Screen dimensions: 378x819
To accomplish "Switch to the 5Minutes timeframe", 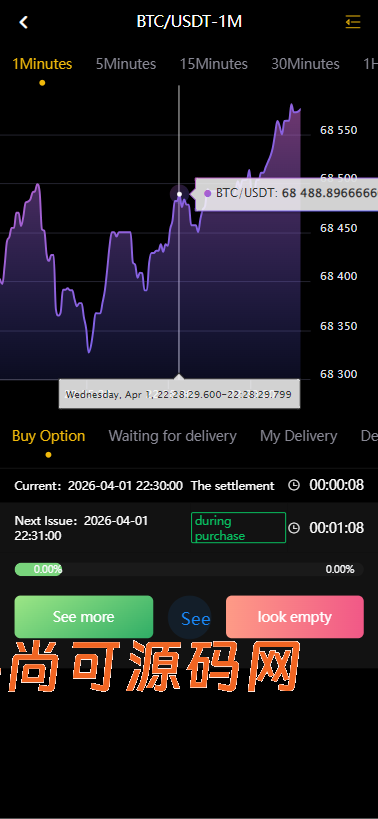I will click(x=126, y=64).
